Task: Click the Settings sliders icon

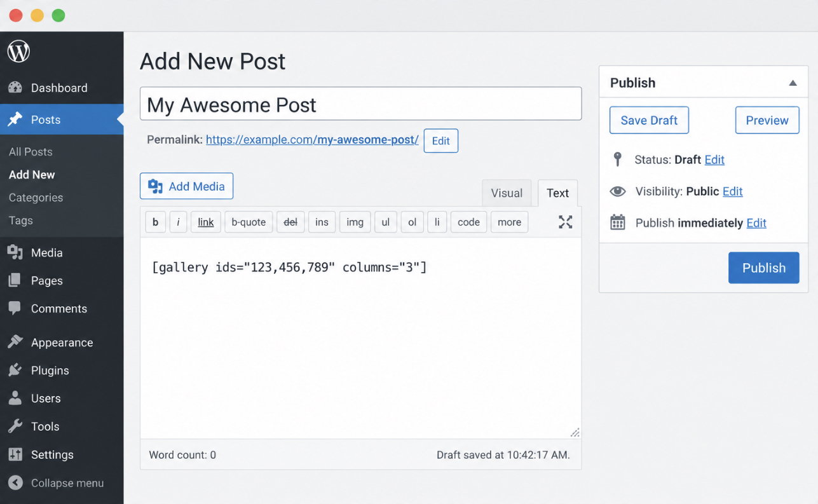Action: [x=15, y=454]
